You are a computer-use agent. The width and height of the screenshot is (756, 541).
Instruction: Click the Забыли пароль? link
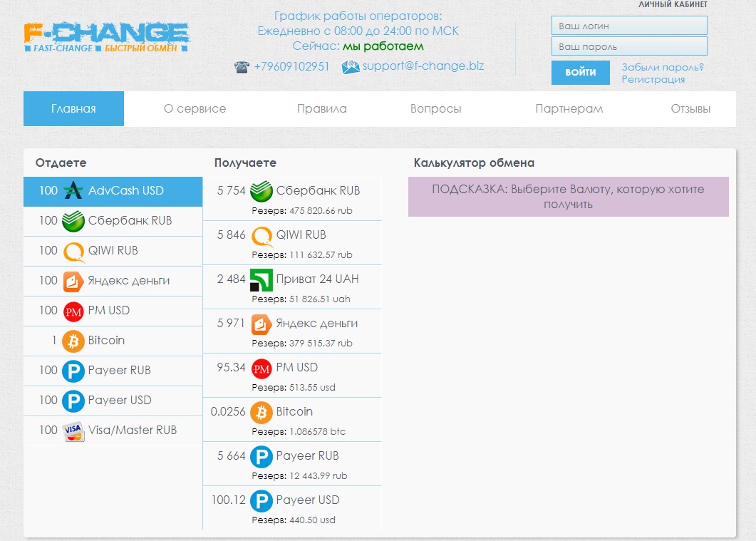(x=663, y=67)
